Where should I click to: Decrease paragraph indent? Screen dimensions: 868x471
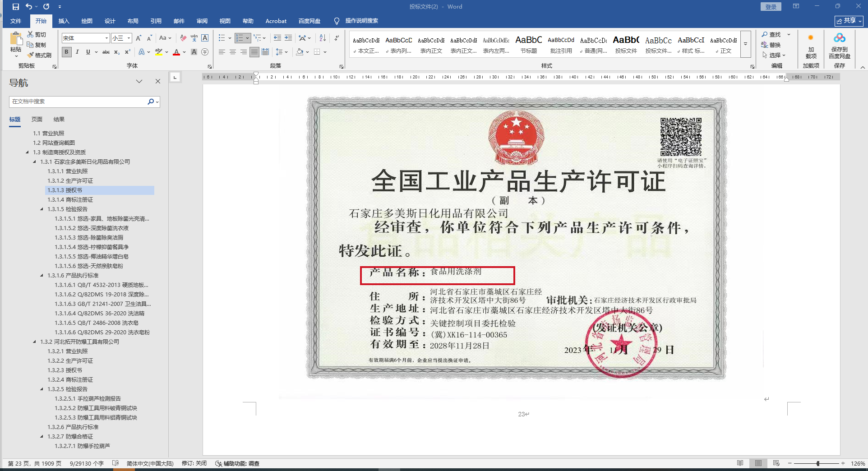(277, 38)
